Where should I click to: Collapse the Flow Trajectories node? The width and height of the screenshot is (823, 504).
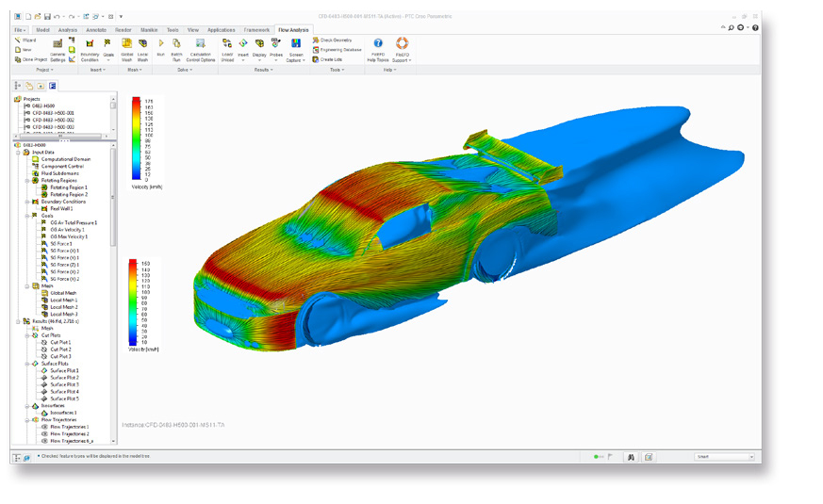(27, 419)
